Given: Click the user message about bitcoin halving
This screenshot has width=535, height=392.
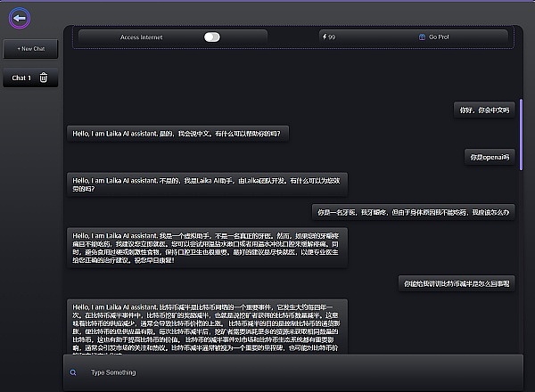Looking at the screenshot, I should [x=457, y=283].
